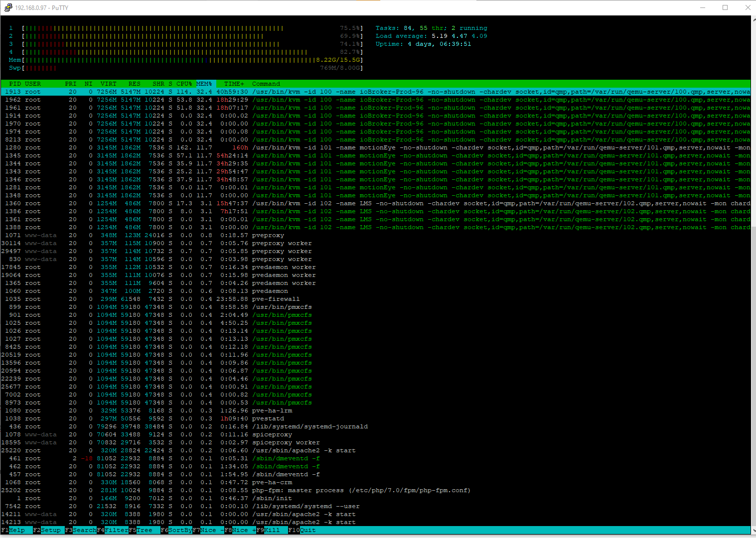This screenshot has width=756, height=538.
Task: Select apache2 process row PID 25220
Action: tap(376, 450)
